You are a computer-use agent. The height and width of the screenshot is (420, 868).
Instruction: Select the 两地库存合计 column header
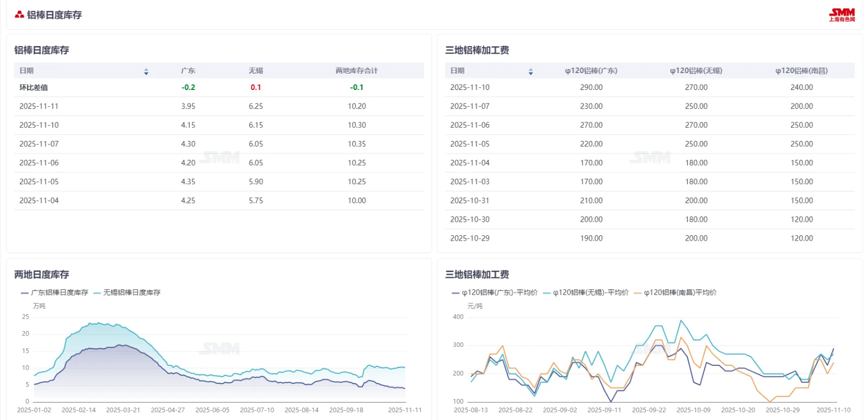point(357,71)
